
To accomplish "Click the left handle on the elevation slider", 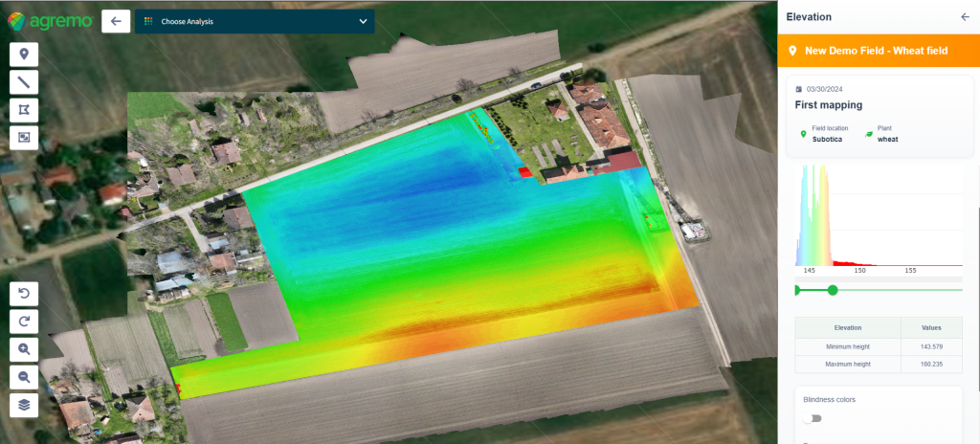I will pyautogui.click(x=796, y=289).
